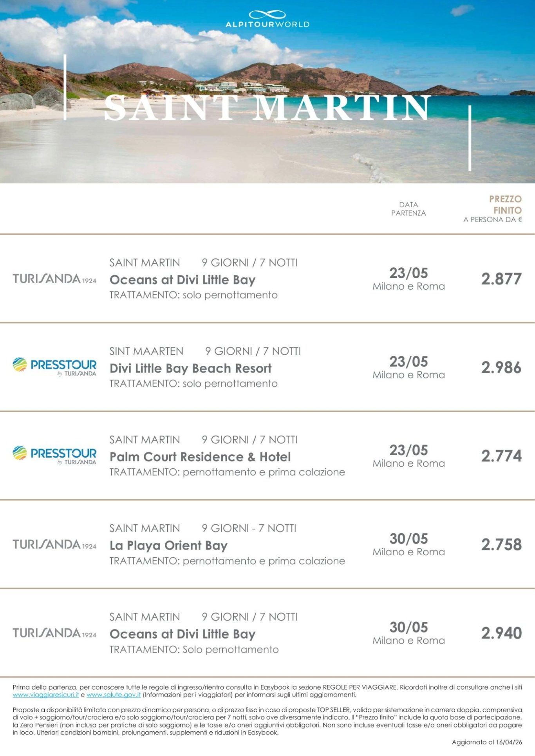Click the large SAINT MARTIN heading
The height and width of the screenshot is (756, 535).
[x=267, y=108]
